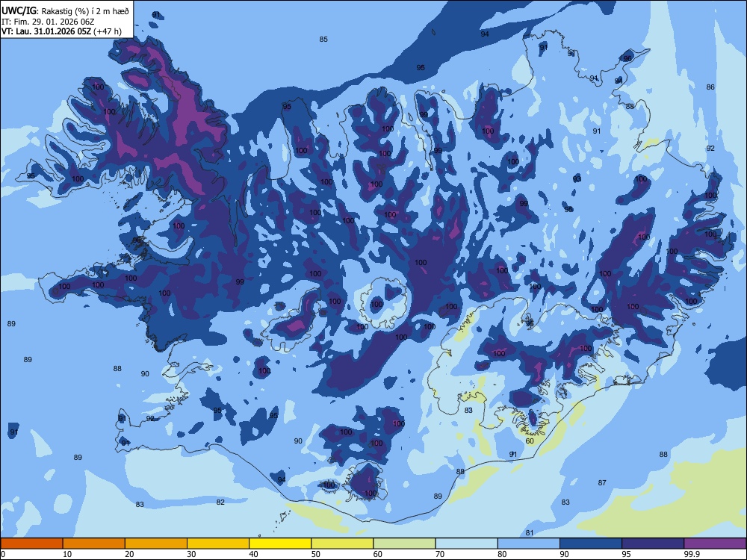This screenshot has height=560, width=747.
Task: Click the '(+47 h)' forecast offset text
Action: (x=107, y=31)
